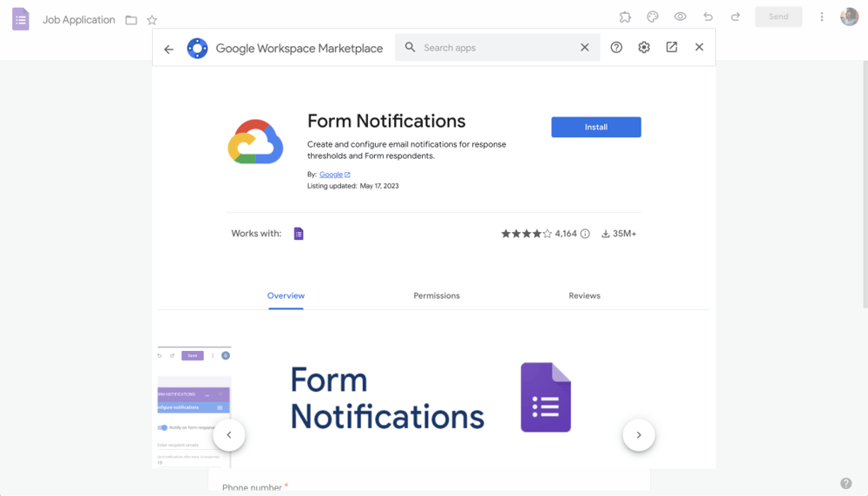The height and width of the screenshot is (496, 868).
Task: Star the Job Application form
Action: pos(152,21)
